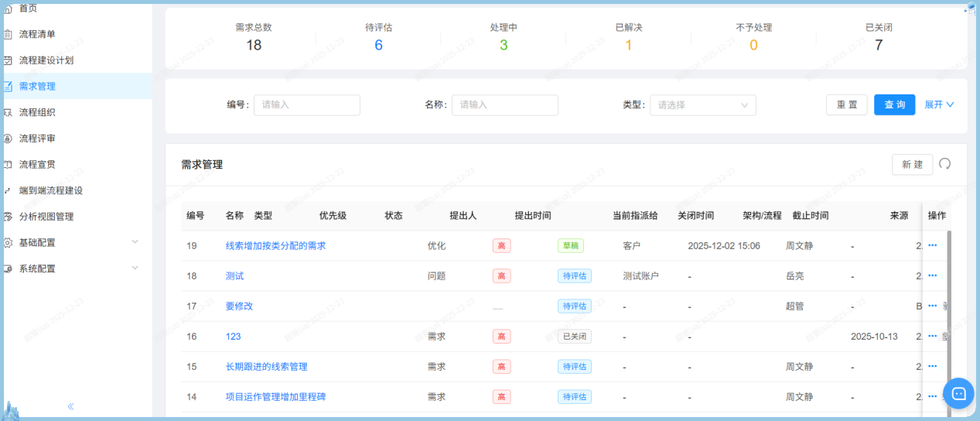Click the 流程清单 sidebar icon

tap(8, 34)
